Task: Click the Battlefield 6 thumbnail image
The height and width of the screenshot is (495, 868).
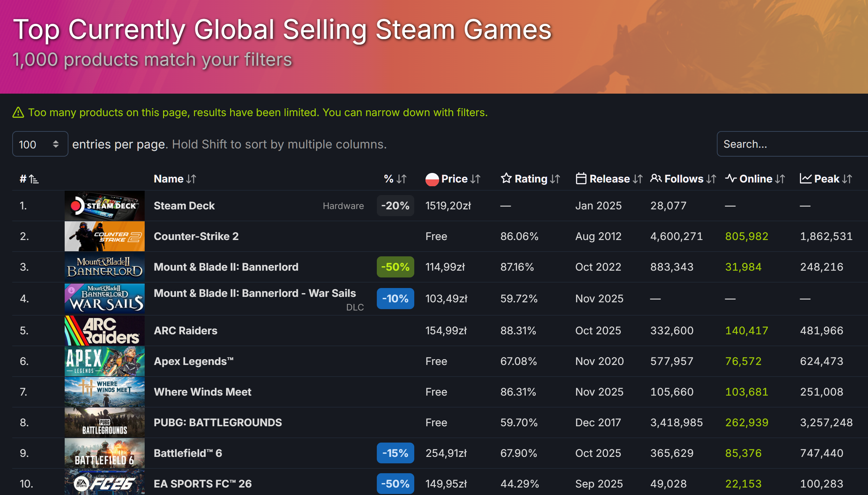Action: [105, 453]
